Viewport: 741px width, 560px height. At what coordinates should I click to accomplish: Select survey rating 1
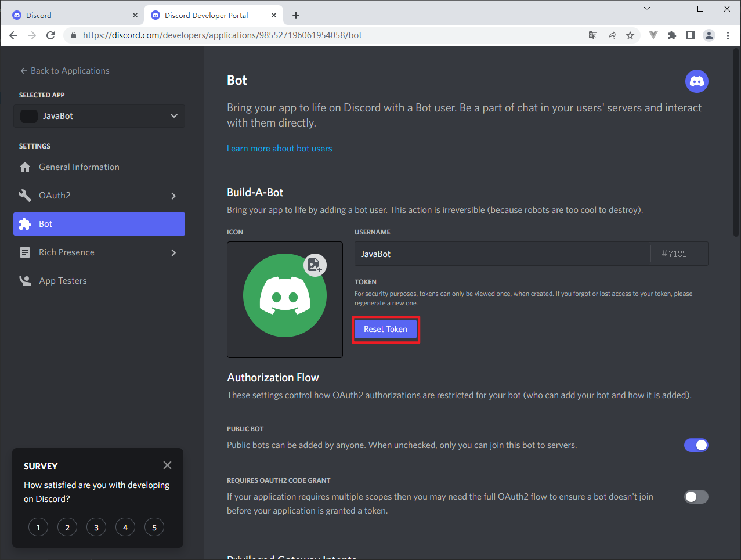(38, 528)
